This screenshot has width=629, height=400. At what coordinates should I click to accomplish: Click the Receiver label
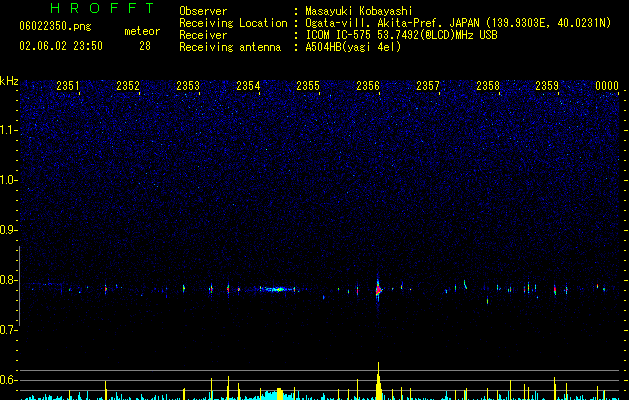[203, 35]
